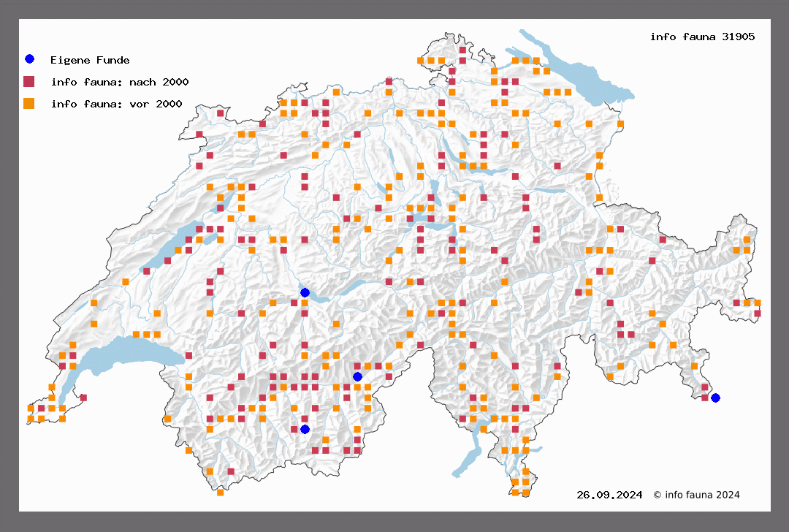This screenshot has height=532, width=789.
Task: Click the red square legend marker
Action: [x=29, y=81]
